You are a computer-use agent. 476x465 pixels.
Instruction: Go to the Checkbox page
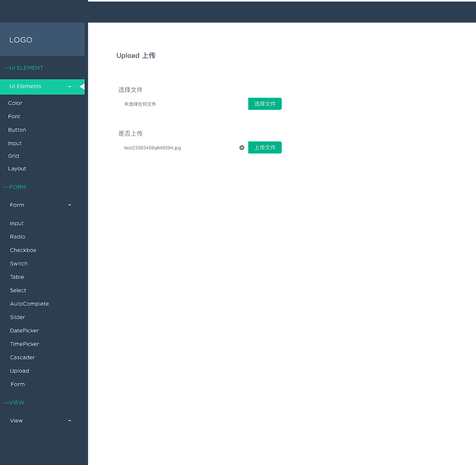pyautogui.click(x=23, y=250)
